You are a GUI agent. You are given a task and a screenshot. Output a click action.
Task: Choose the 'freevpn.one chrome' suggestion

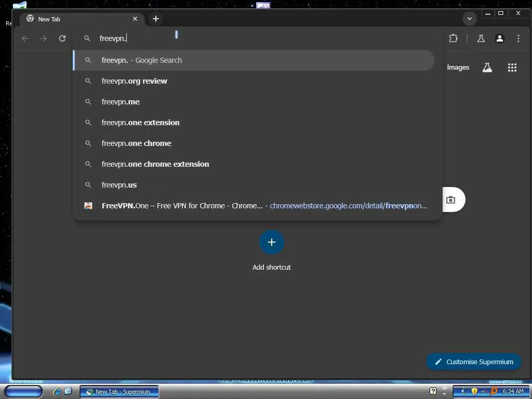pos(254,143)
